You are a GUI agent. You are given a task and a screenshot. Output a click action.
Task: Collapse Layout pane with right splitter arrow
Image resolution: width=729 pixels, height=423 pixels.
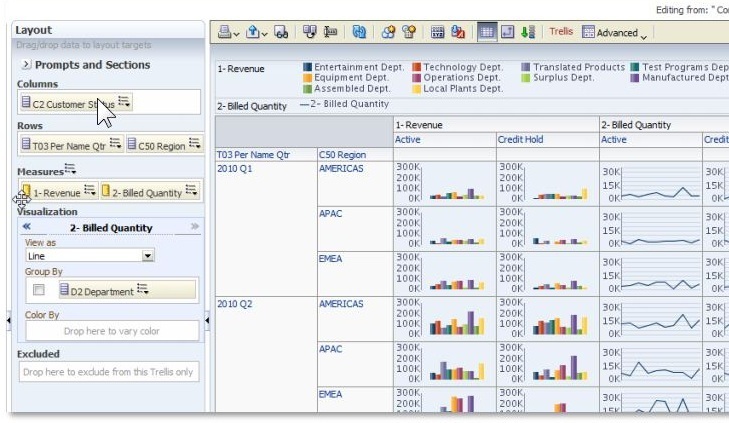pyautogui.click(x=207, y=320)
